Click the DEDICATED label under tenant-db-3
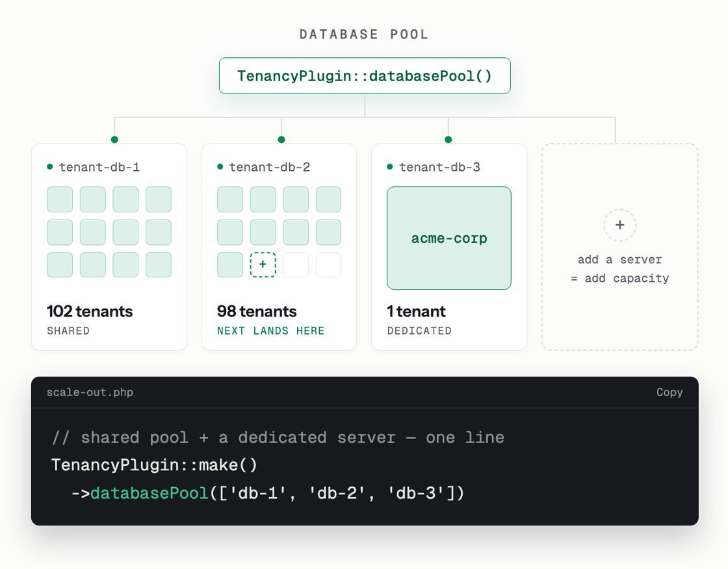The image size is (728, 569). click(419, 331)
